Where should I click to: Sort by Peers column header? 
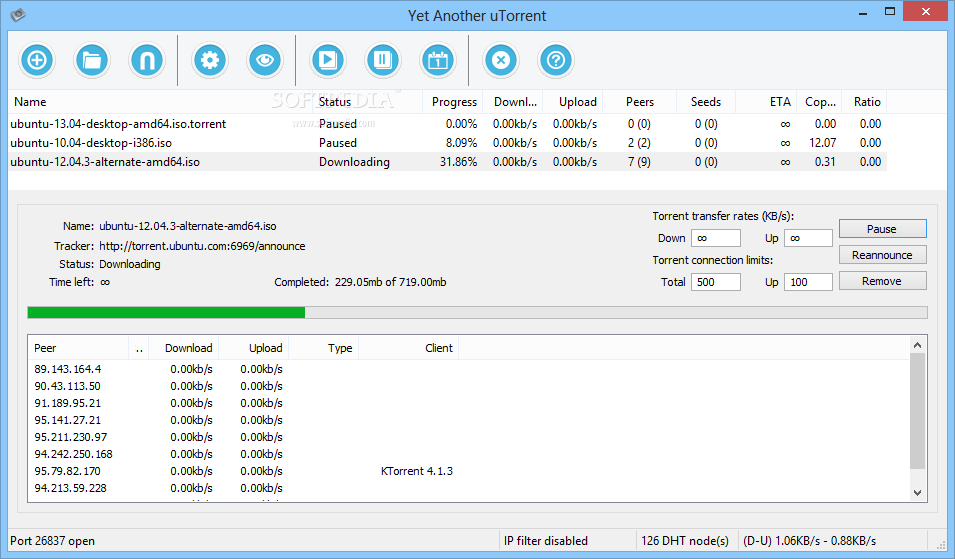640,102
